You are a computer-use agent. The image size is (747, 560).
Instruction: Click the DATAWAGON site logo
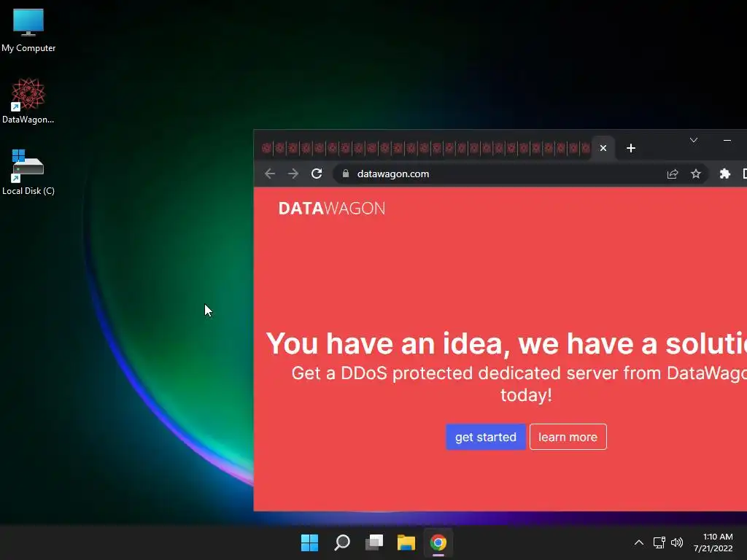[332, 208]
